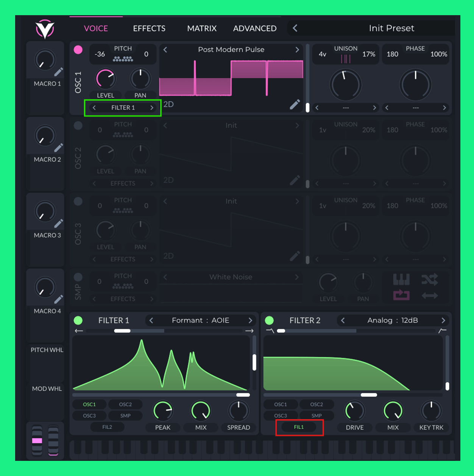
Task: Go to next wavetable after Post Modern Pulse
Action: tap(297, 50)
